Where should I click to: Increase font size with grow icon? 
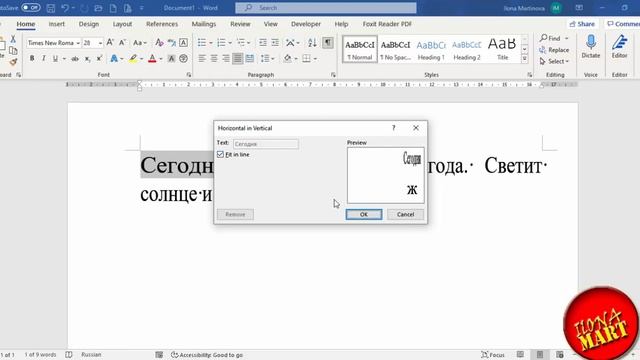(110, 42)
